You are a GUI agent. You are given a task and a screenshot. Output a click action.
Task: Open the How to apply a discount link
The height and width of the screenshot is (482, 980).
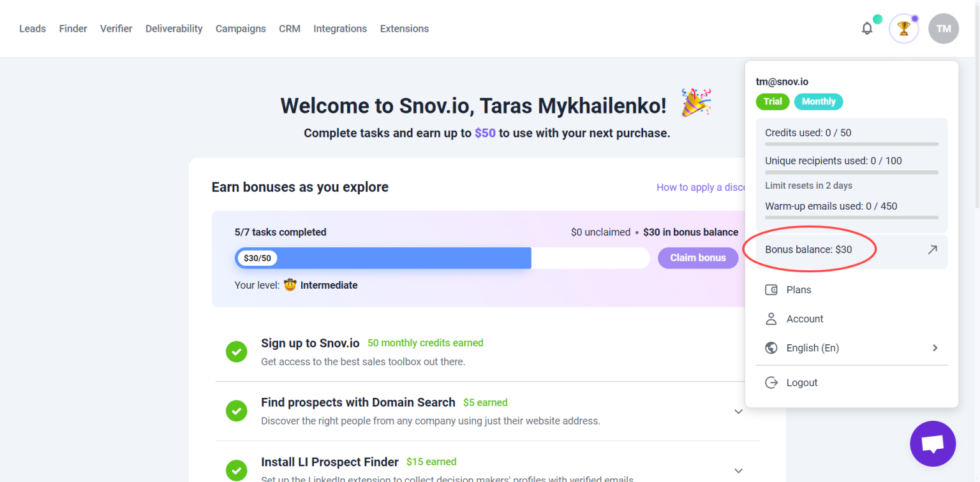click(701, 187)
